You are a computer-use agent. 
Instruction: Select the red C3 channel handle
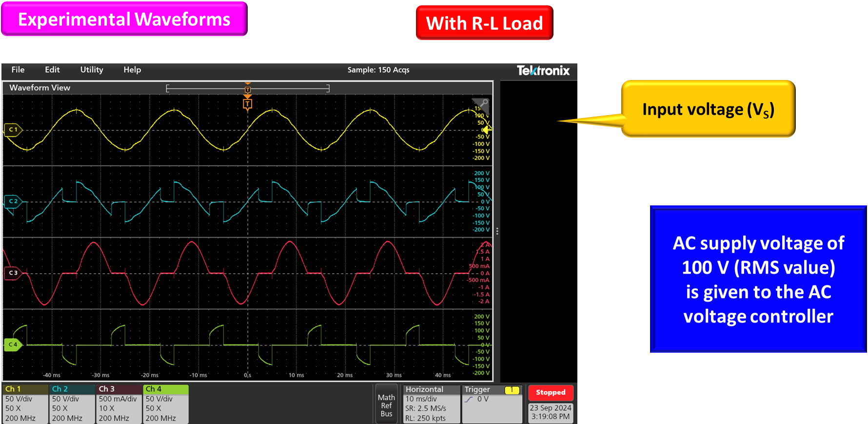click(13, 273)
